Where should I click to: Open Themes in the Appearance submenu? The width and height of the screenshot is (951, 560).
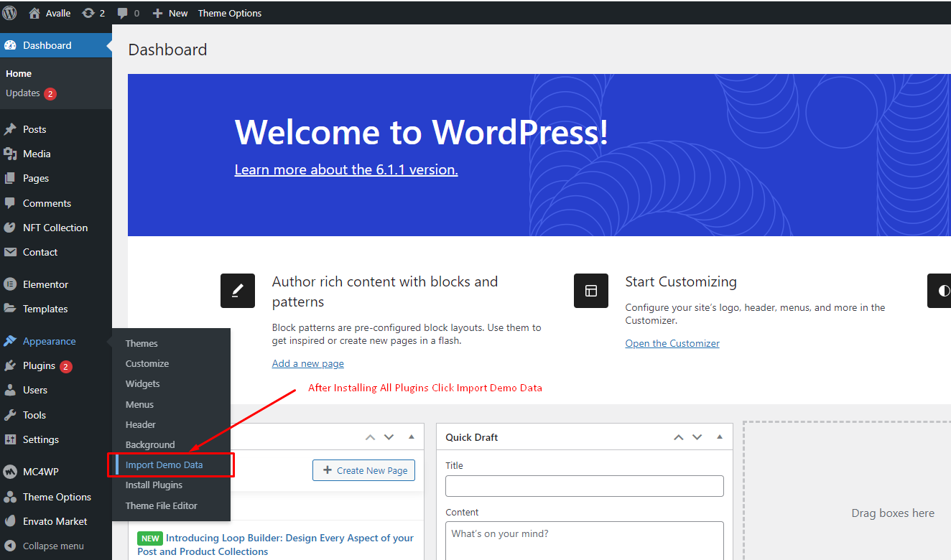(142, 343)
